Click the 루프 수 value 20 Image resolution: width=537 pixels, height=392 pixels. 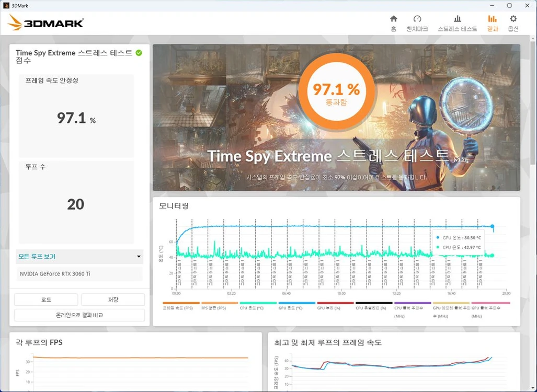(75, 204)
